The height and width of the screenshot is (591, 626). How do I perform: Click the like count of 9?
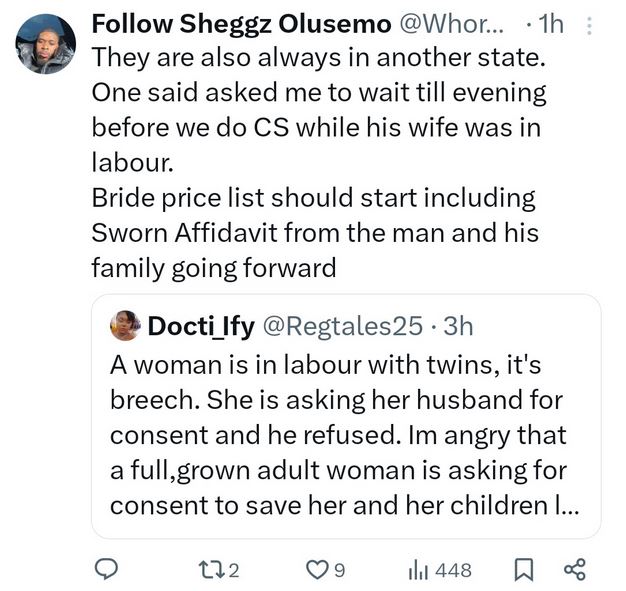(x=339, y=570)
